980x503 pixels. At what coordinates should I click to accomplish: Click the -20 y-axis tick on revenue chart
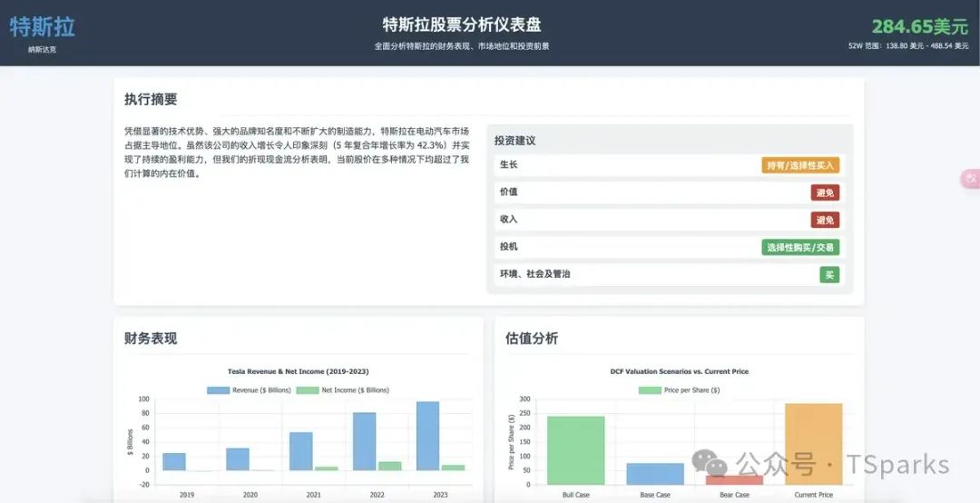tap(143, 485)
